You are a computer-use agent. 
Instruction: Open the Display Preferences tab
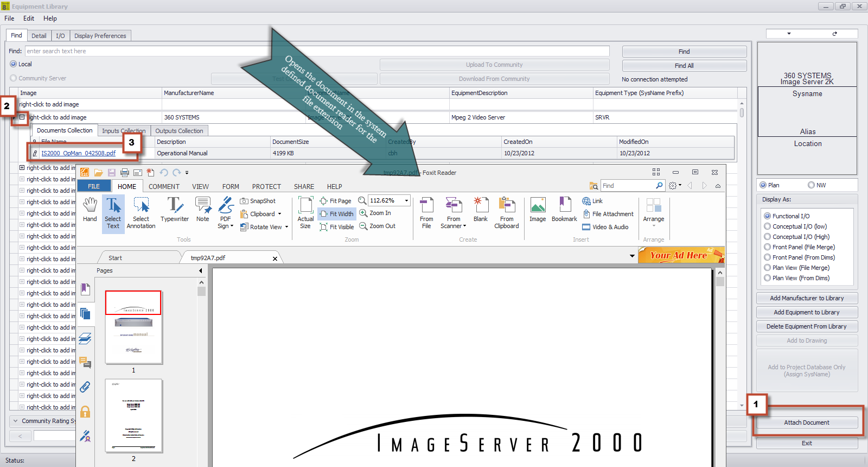pos(100,36)
